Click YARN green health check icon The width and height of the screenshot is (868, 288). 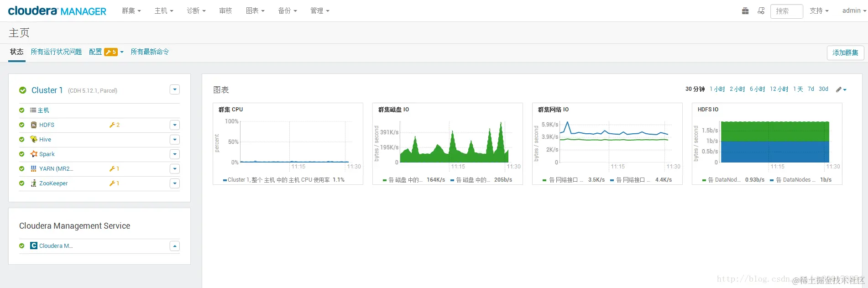click(x=21, y=168)
